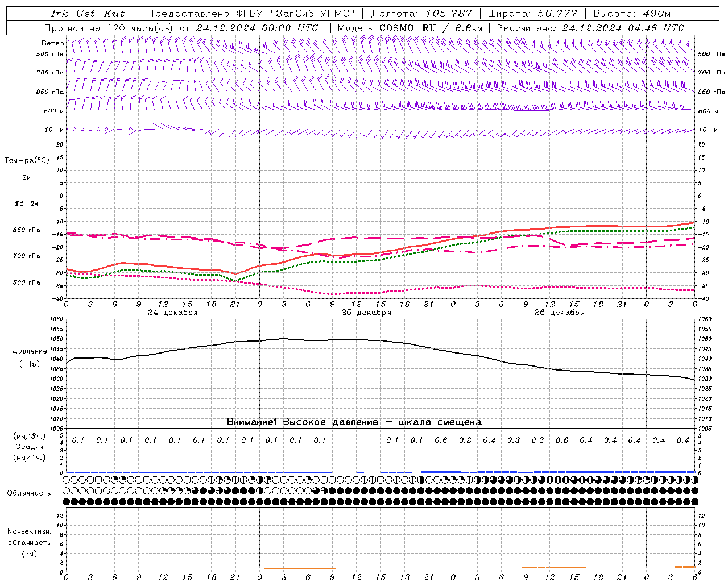The image size is (728, 582).
Task: Click the 26 декабря date label
Action: pos(560,313)
